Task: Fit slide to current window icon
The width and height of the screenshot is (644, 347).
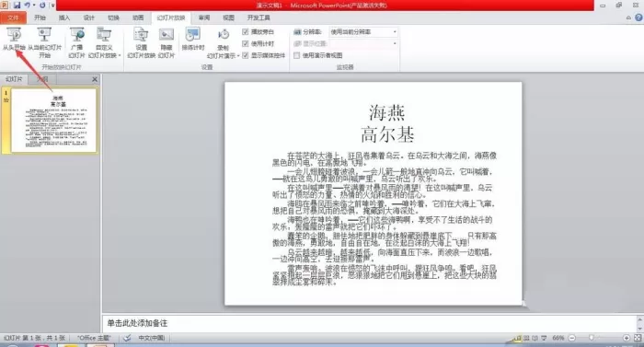Action: [638, 338]
